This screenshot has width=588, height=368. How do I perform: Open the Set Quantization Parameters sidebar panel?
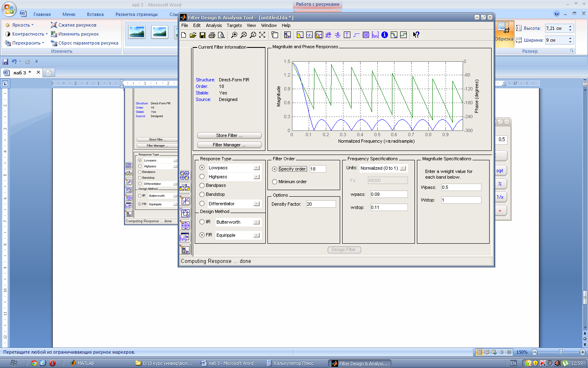point(185,200)
